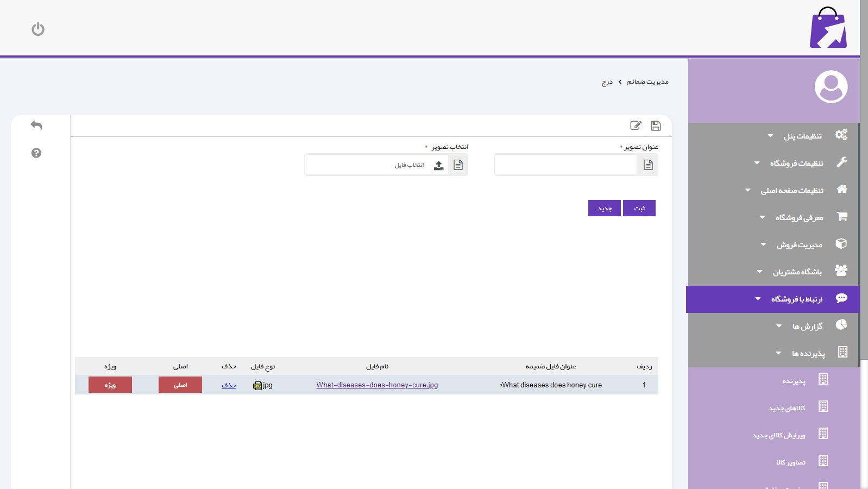Expand the گزارش ها menu
868x489 pixels.
click(x=807, y=326)
